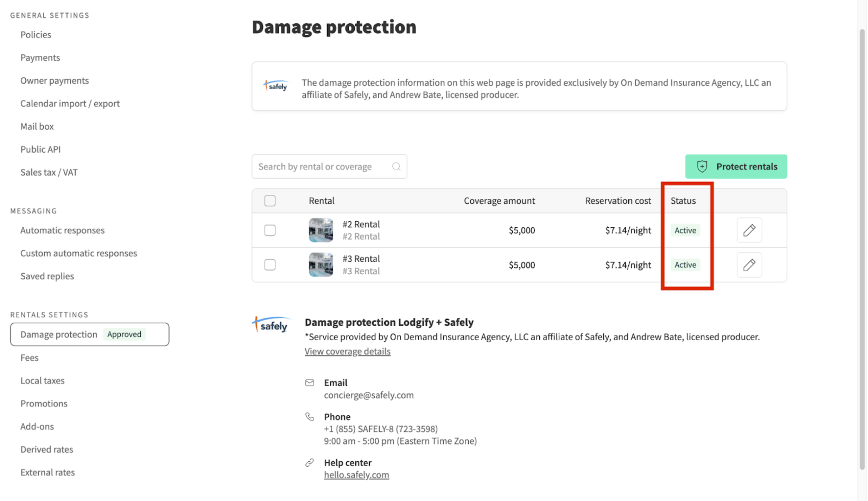Click the large Safely logo beside Damage protection Lodgify
This screenshot has height=501, width=868.
pos(271,324)
